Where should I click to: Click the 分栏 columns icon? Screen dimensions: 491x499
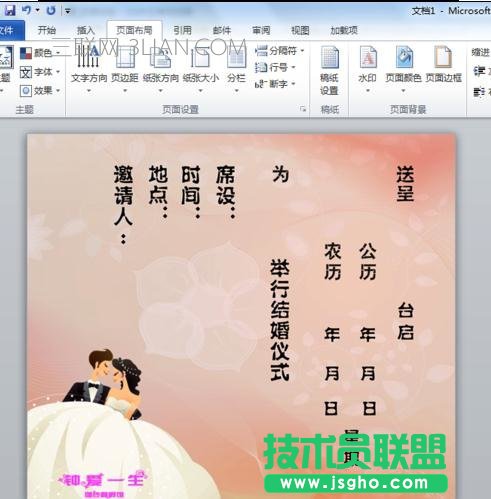pyautogui.click(x=236, y=57)
